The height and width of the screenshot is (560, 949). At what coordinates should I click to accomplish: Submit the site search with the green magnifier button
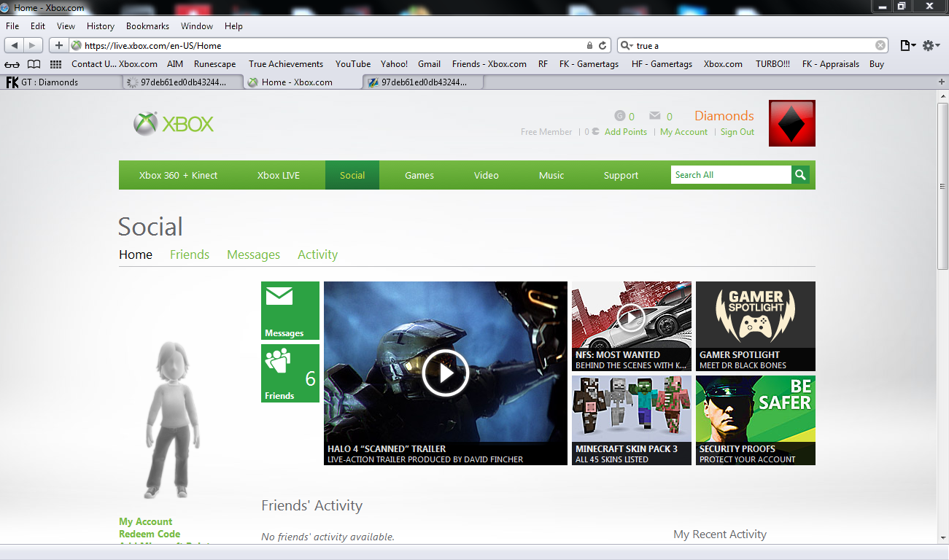tap(801, 175)
